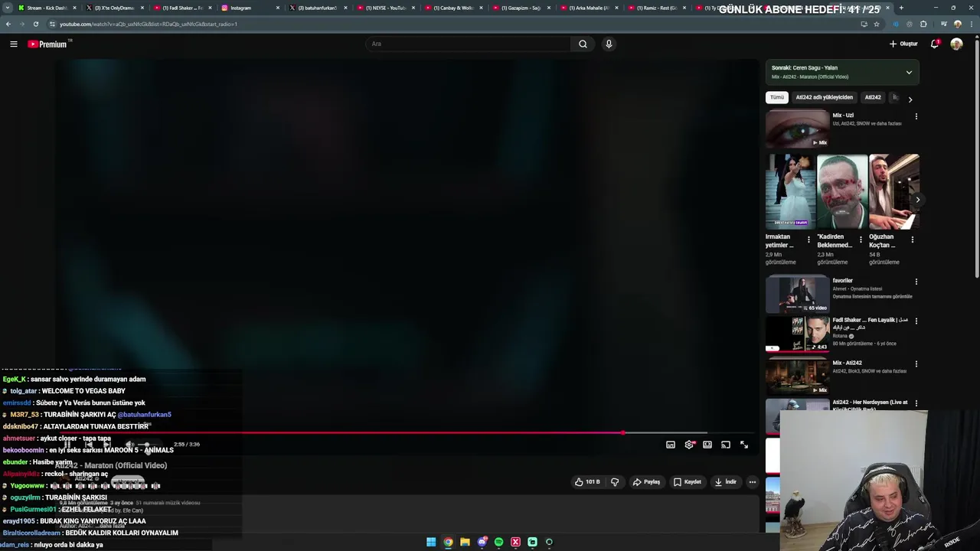Expand the Sonraki playlist panel
Viewport: 980px width, 551px height.
909,73
